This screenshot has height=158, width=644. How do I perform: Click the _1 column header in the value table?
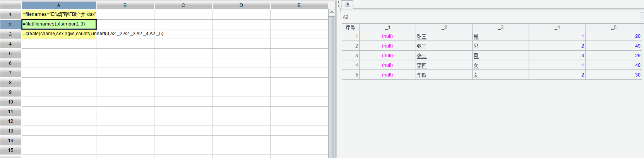pyautogui.click(x=387, y=27)
